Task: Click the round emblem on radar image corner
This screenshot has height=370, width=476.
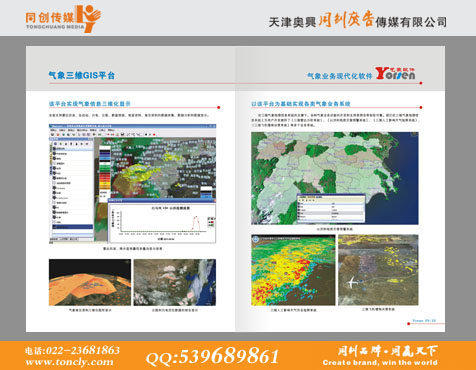Action: click(x=256, y=239)
